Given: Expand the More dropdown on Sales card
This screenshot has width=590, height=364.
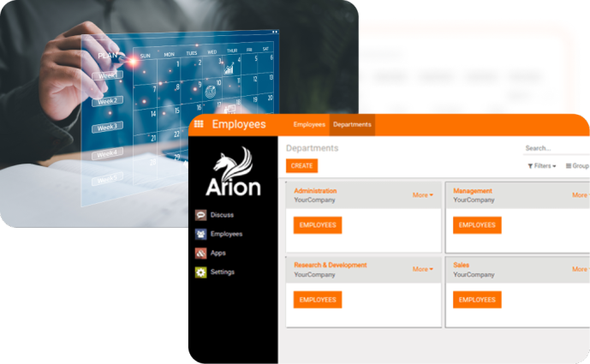Looking at the screenshot, I should pos(581,269).
